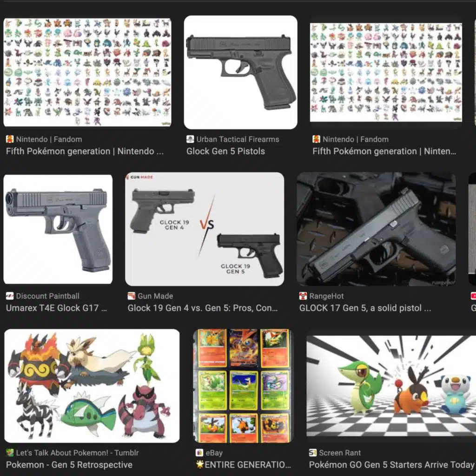Open the Pokémon card binder image from eBay
This screenshot has width=476, height=476.
[244, 386]
